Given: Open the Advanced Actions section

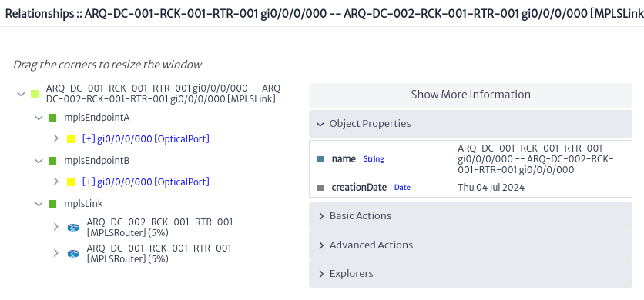Looking at the screenshot, I should [x=471, y=245].
